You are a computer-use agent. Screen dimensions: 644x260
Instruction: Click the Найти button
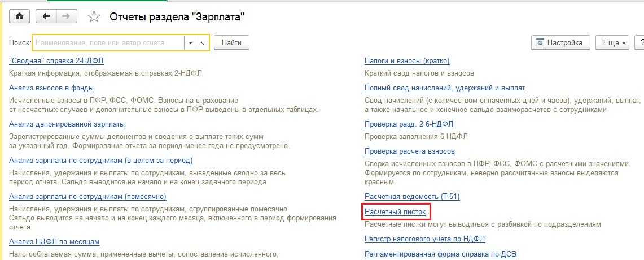(231, 42)
